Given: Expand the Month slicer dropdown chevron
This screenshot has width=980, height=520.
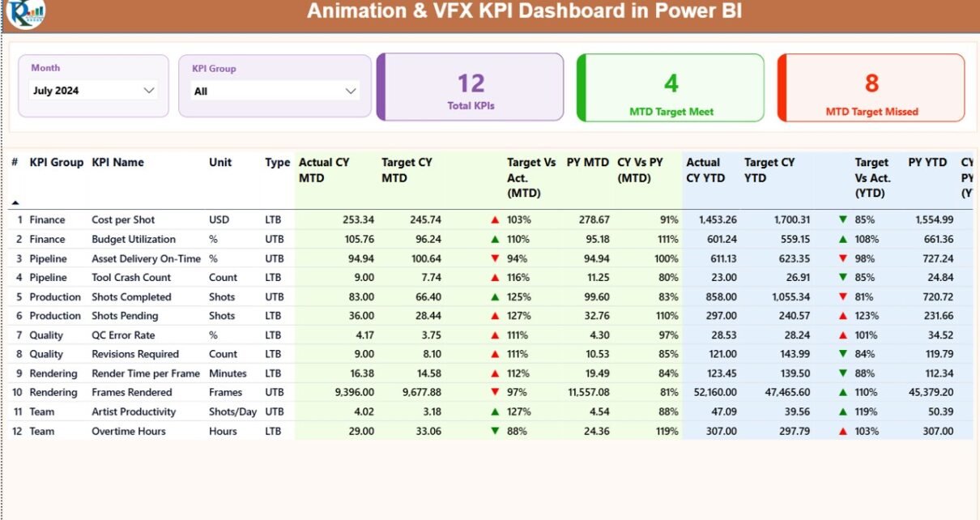Looking at the screenshot, I should [149, 91].
